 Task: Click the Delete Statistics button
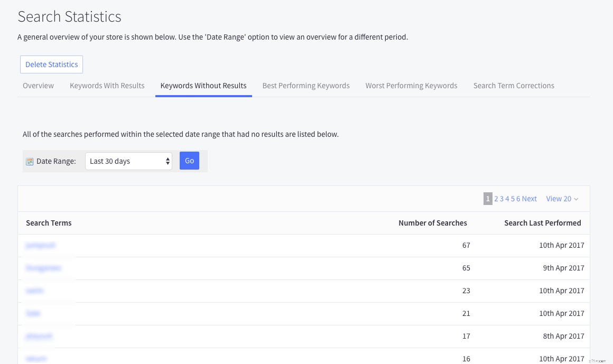(x=51, y=64)
